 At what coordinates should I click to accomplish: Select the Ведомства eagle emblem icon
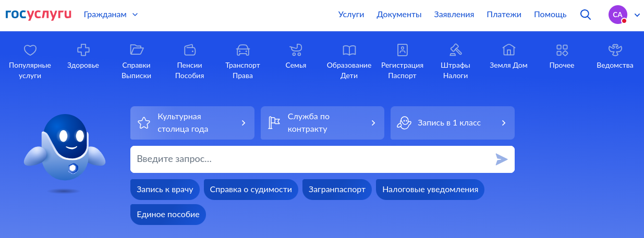[615, 50]
